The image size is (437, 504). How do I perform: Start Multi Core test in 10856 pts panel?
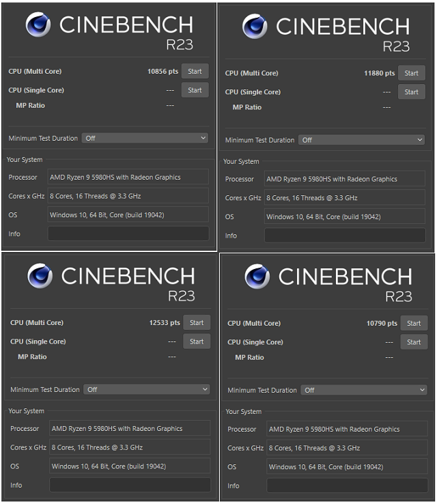tap(195, 71)
